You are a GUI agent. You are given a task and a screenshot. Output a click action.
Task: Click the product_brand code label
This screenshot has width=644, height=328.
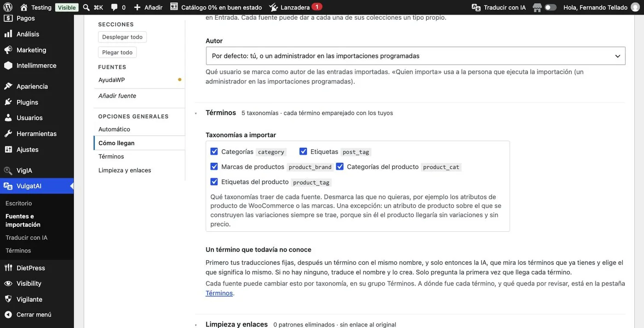(310, 167)
